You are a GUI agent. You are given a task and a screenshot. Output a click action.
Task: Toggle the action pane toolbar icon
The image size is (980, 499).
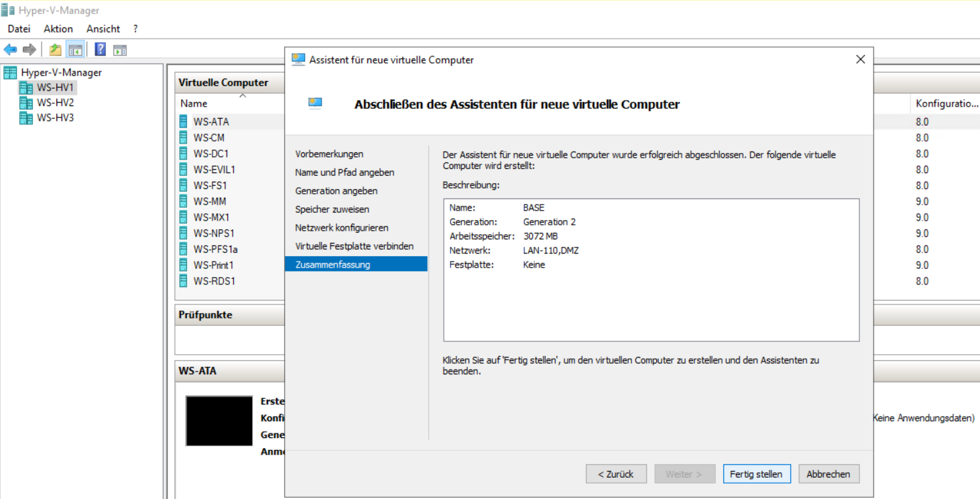120,50
